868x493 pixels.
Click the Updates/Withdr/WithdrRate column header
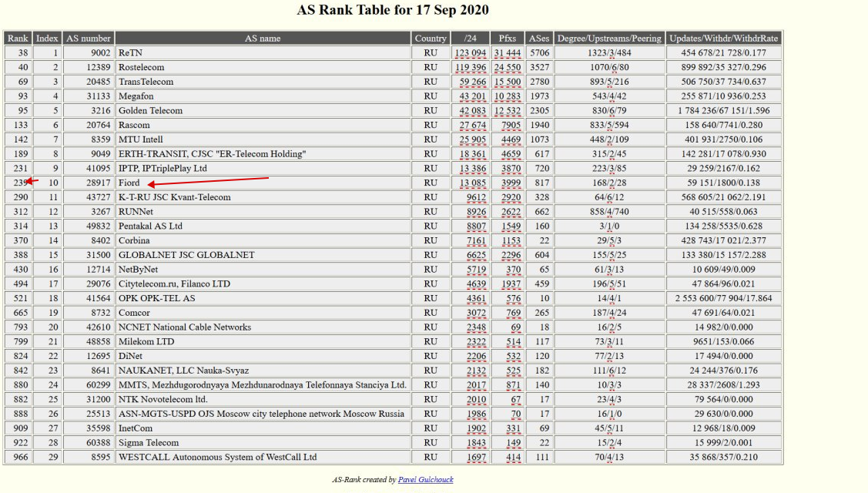pyautogui.click(x=724, y=39)
